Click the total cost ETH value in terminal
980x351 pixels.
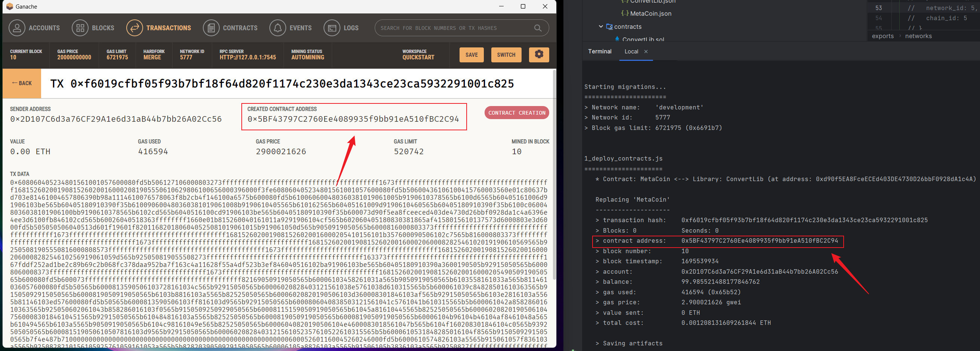pyautogui.click(x=726, y=323)
